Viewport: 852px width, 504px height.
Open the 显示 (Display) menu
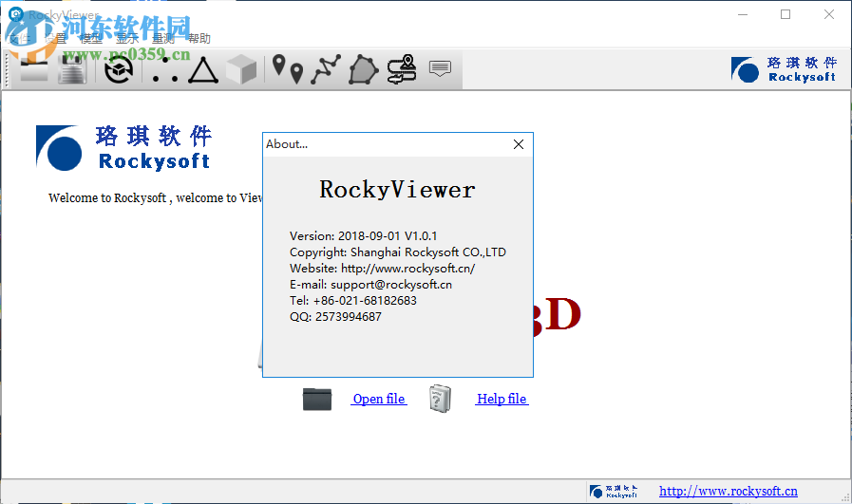127,39
